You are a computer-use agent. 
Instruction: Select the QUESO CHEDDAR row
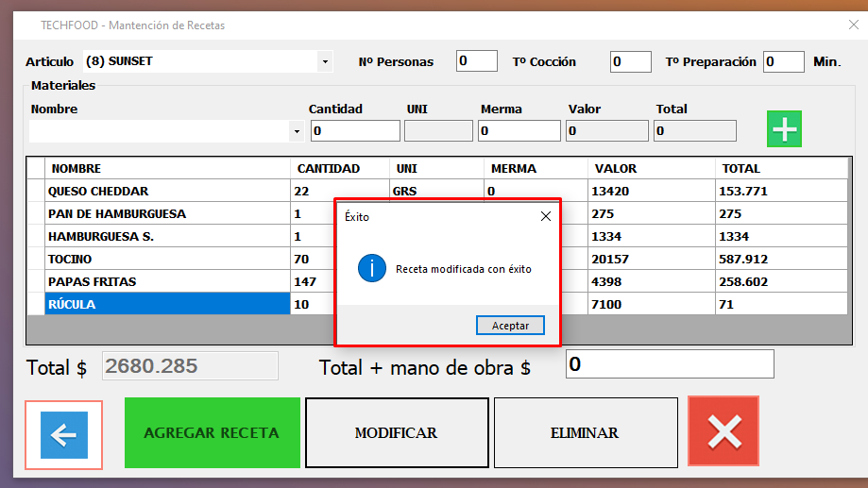(x=167, y=192)
